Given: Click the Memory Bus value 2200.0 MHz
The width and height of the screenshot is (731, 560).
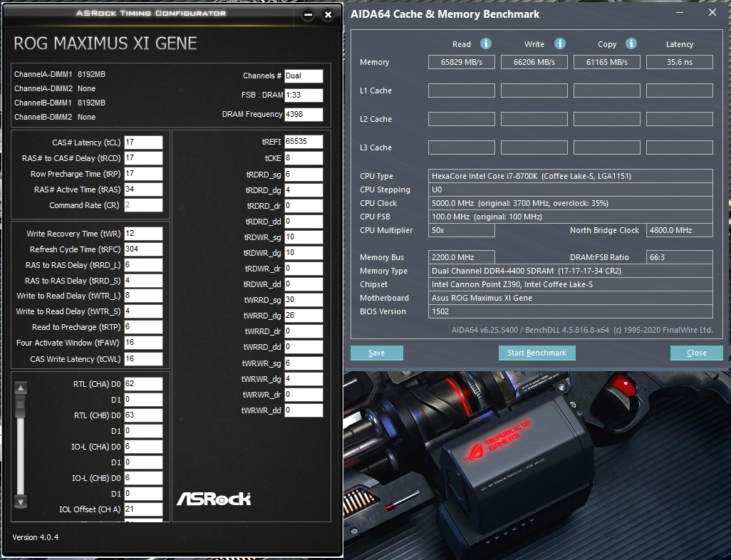Looking at the screenshot, I should [x=462, y=257].
